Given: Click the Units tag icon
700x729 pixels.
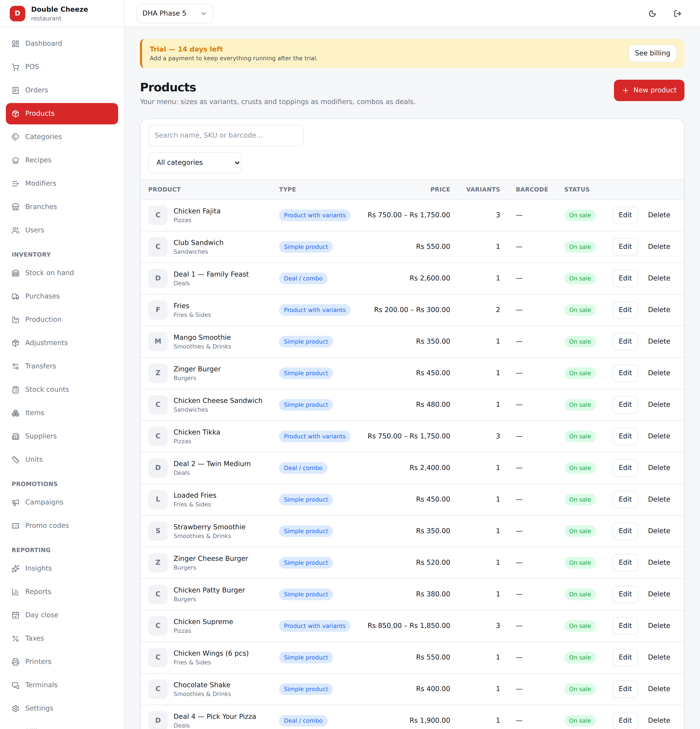Looking at the screenshot, I should pos(16,460).
